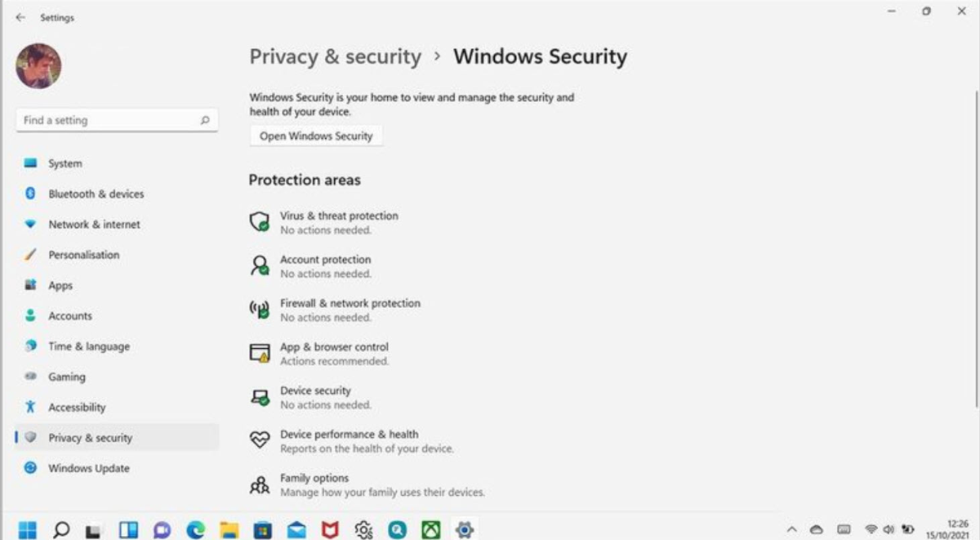
Task: Launch Microsoft Edge from the taskbar
Action: pos(195,529)
